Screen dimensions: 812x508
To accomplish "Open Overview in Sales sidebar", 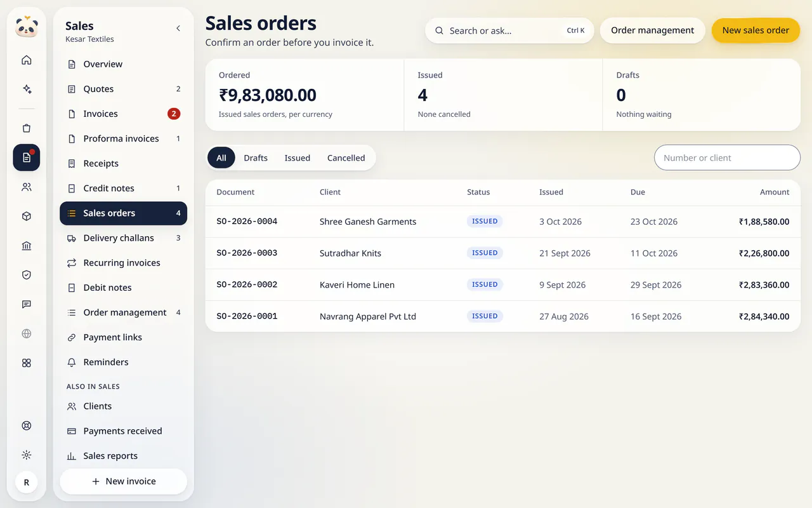I will (123, 64).
